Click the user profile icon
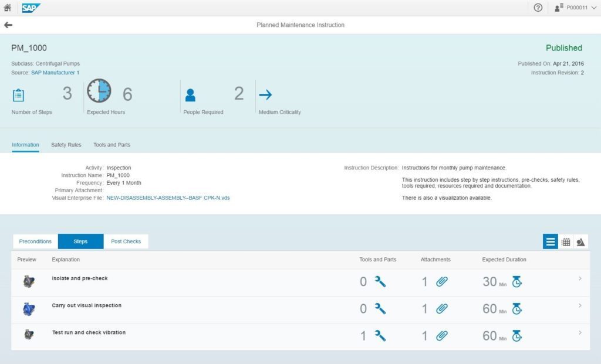This screenshot has width=601, height=364. (x=559, y=7)
